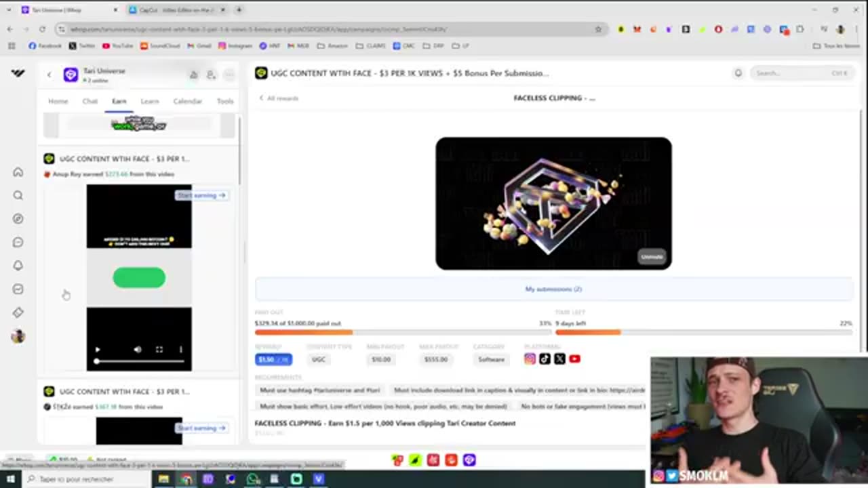Switch to the Chat tab
This screenshot has height=488, width=868.
90,101
